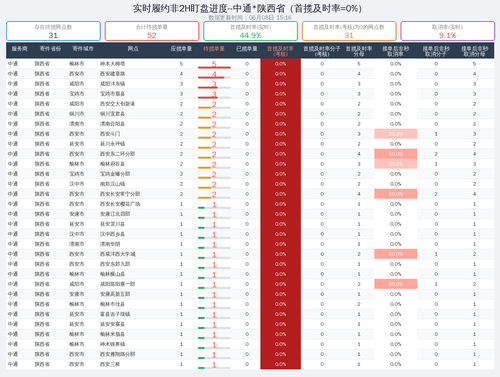Select the 榆林府谷县 outlet cell
This screenshot has height=377, width=500.
[113, 164]
